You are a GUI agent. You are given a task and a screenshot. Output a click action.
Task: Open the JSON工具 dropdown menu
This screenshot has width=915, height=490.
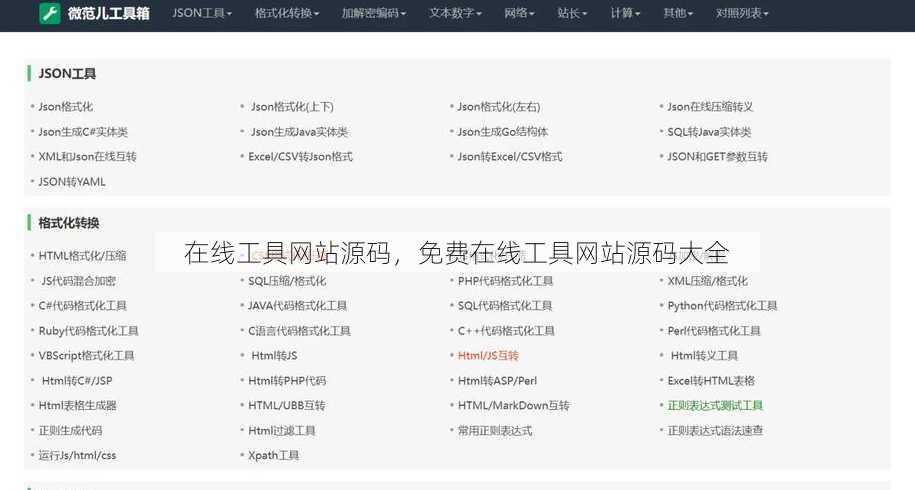(202, 13)
